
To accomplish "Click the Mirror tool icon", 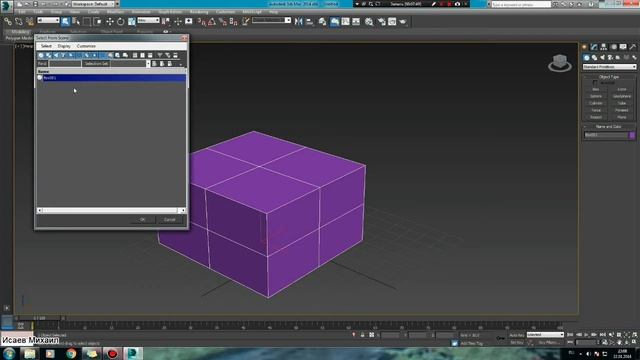I will pos(298,21).
